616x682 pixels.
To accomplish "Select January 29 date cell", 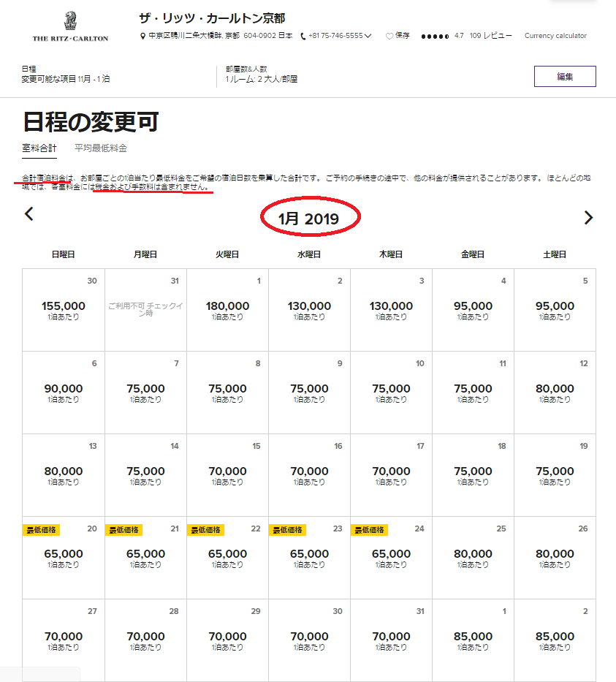I will [x=227, y=640].
